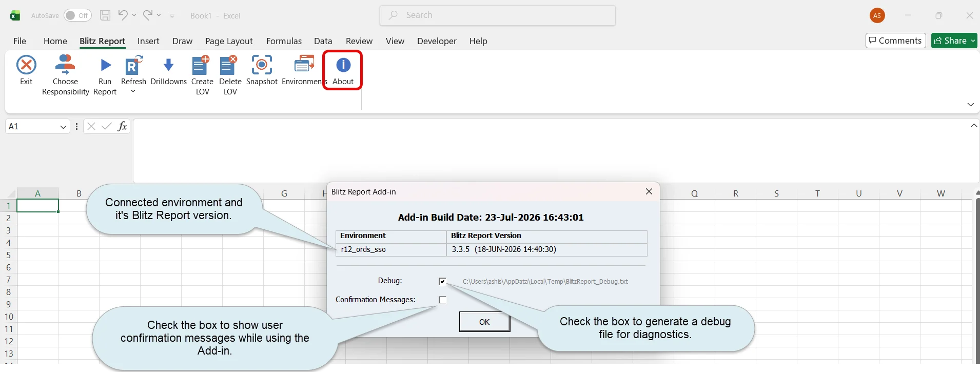Open the Formulas tab

[284, 41]
